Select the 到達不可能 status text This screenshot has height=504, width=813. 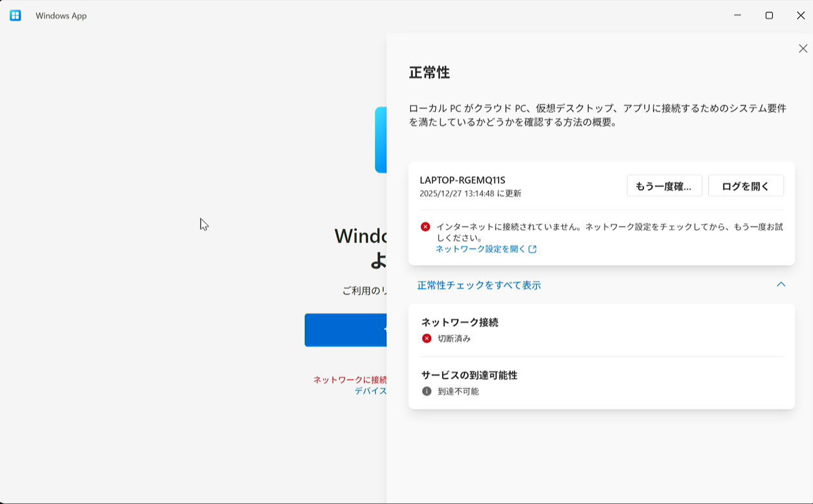point(458,391)
